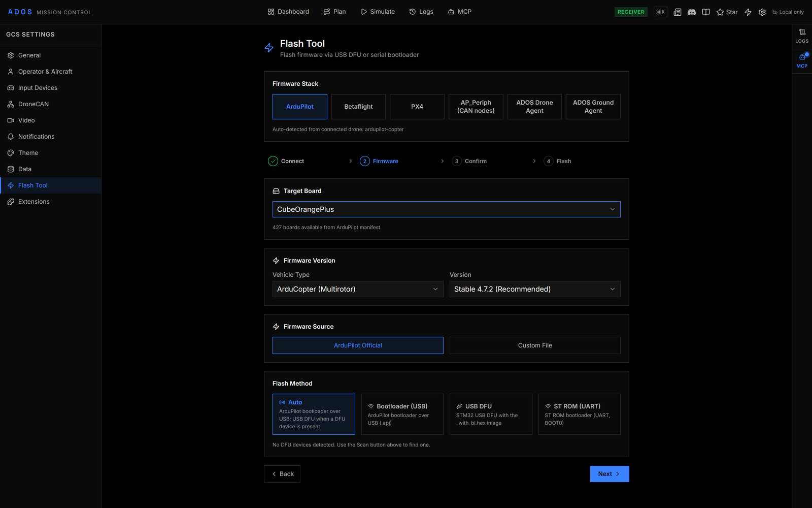Viewport: 812px width, 508px height.
Task: Choose USB DFU flash method
Action: point(491,414)
